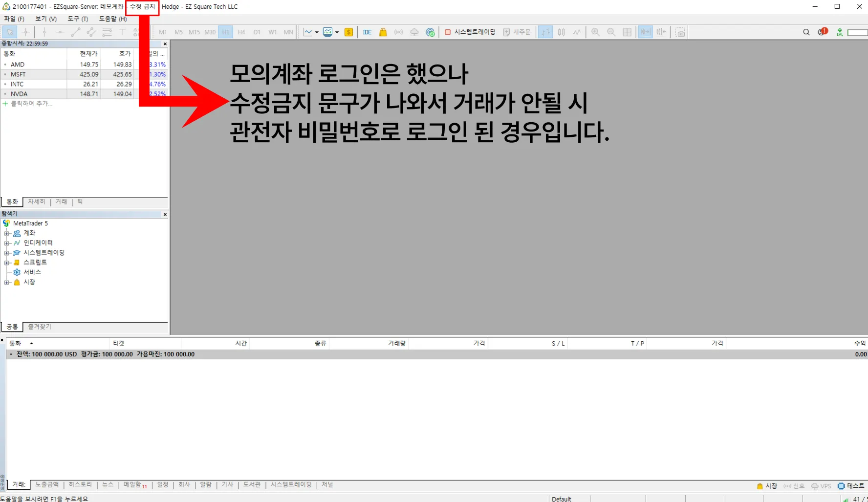Switch chart to bar chart view
The width and height of the screenshot is (868, 502).
[545, 32]
